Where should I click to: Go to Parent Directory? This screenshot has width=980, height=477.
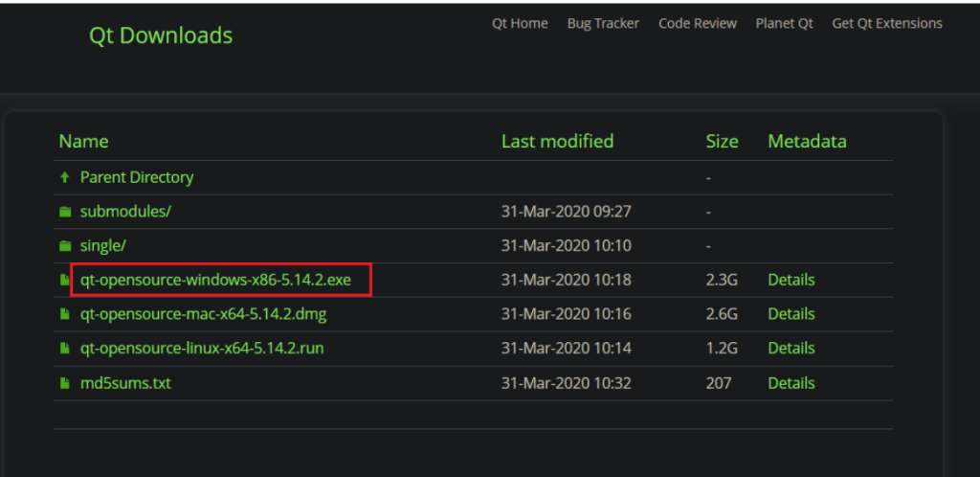click(137, 177)
